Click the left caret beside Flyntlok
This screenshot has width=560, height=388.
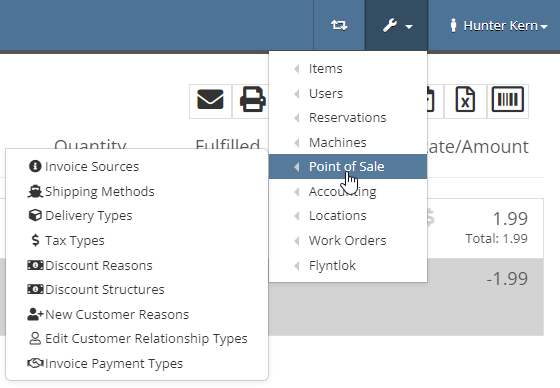[296, 265]
